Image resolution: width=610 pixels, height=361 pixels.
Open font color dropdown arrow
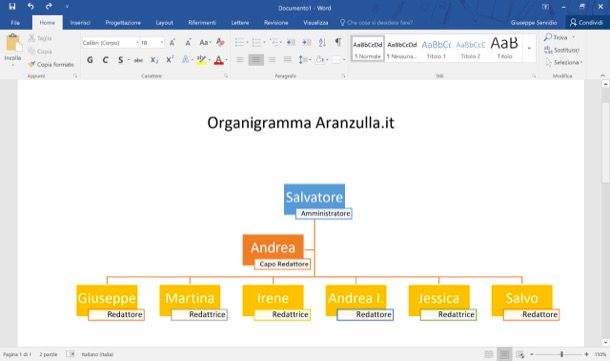pyautogui.click(x=226, y=60)
